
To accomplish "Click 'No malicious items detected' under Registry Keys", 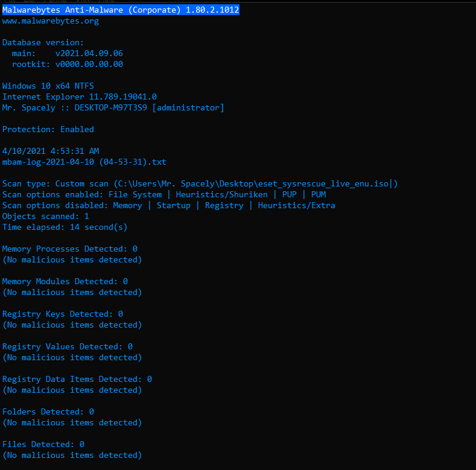I will click(x=72, y=325).
